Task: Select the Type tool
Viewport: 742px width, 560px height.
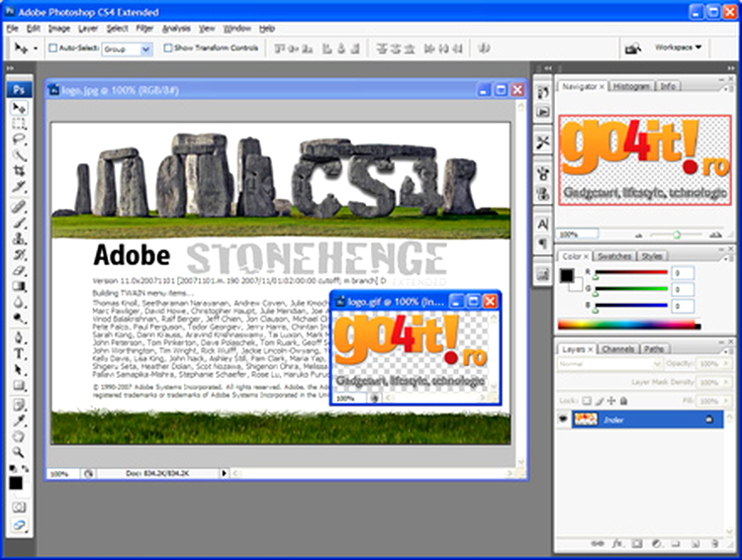Action: 19,353
